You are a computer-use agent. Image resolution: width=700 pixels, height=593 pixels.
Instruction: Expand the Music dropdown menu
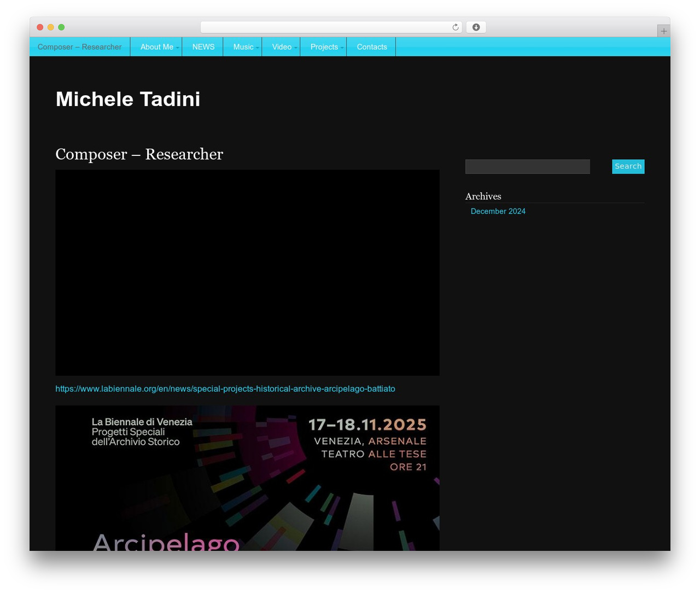243,47
